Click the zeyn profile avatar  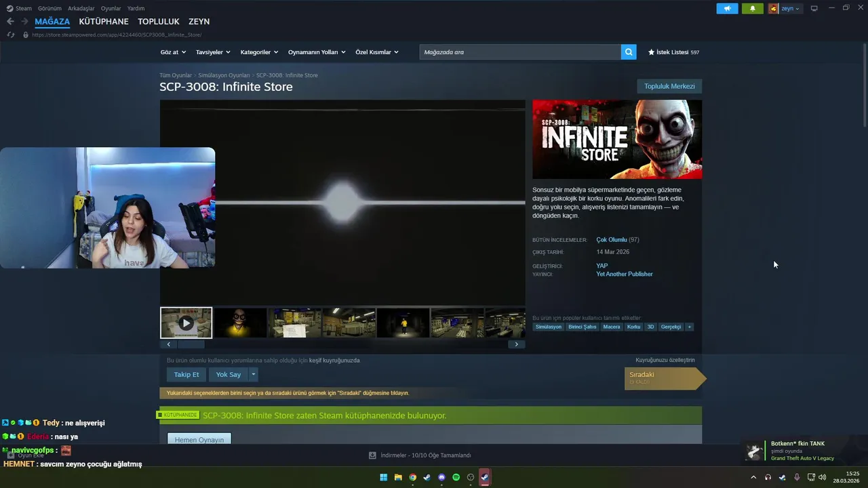point(773,9)
